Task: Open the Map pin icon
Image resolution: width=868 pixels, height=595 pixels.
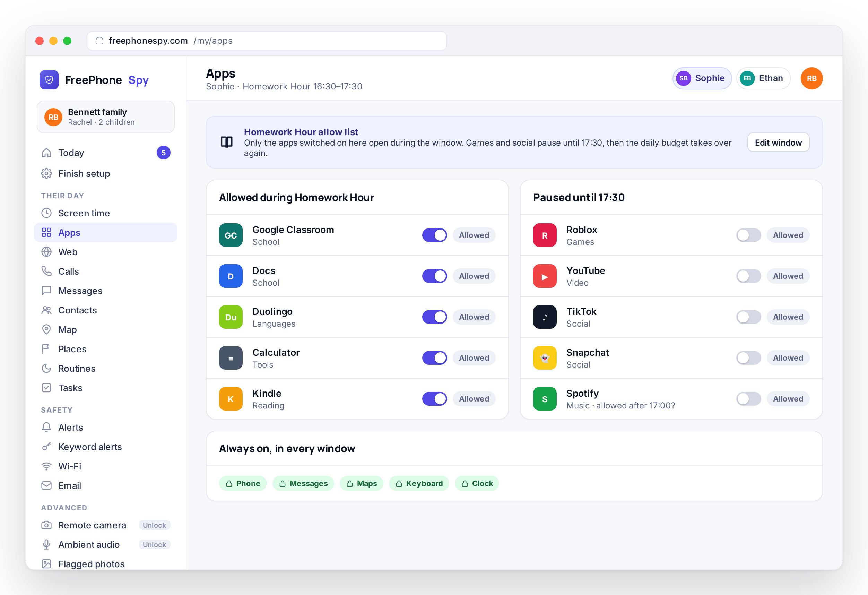Action: pos(46,330)
